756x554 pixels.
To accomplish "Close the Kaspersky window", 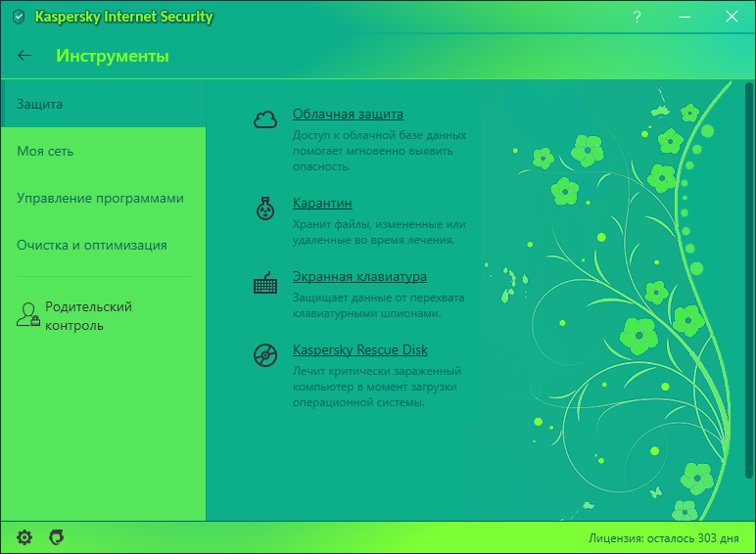I will (x=732, y=17).
